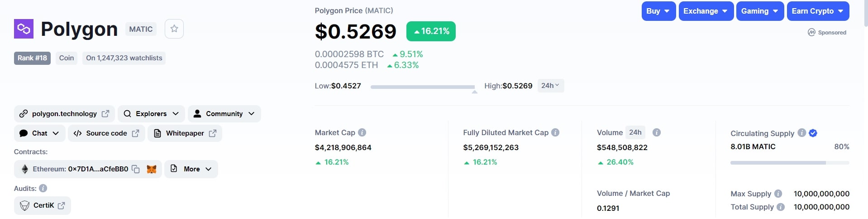This screenshot has width=868, height=219.
Task: Click the 0.00002598 BTC price text
Action: point(349,54)
